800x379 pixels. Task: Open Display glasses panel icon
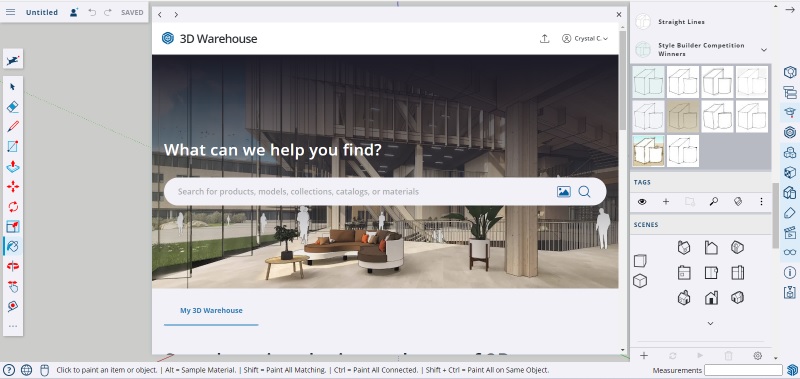tap(790, 252)
